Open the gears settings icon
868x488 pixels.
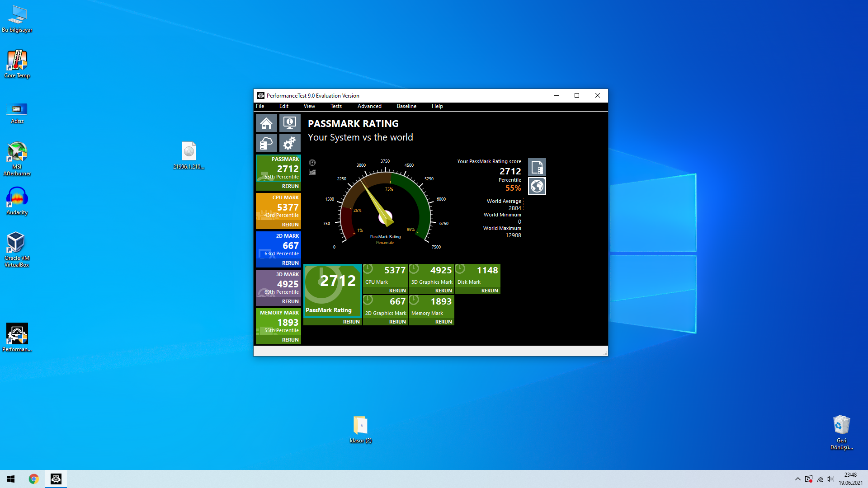click(290, 144)
